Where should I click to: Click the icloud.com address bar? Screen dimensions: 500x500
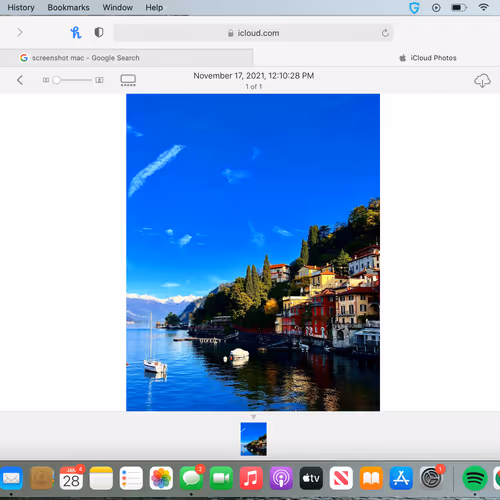253,33
